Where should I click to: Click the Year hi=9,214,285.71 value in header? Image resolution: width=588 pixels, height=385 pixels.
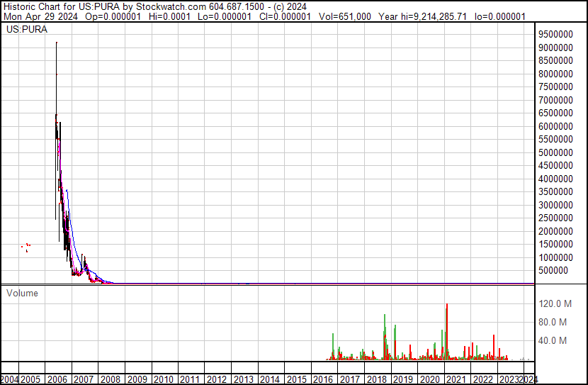[423, 16]
